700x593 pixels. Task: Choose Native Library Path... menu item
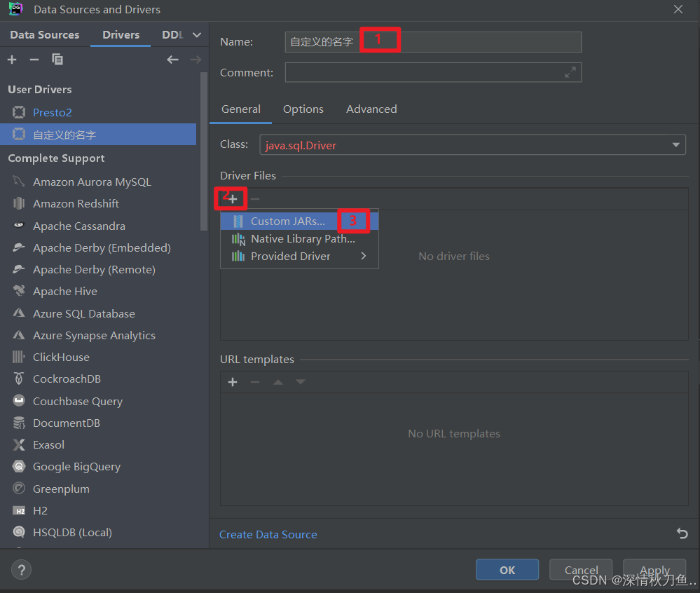tap(300, 239)
